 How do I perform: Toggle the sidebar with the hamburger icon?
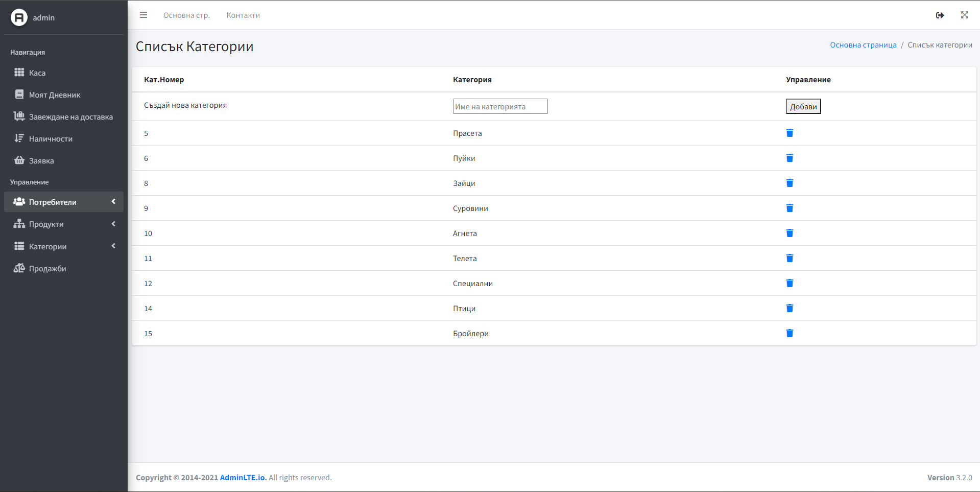[144, 15]
